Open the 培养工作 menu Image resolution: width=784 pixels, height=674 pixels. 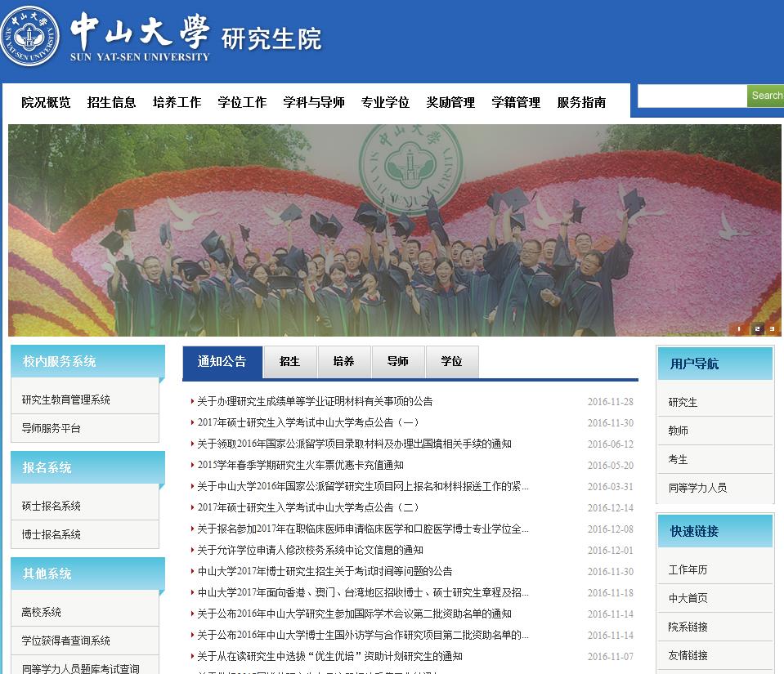(x=177, y=102)
